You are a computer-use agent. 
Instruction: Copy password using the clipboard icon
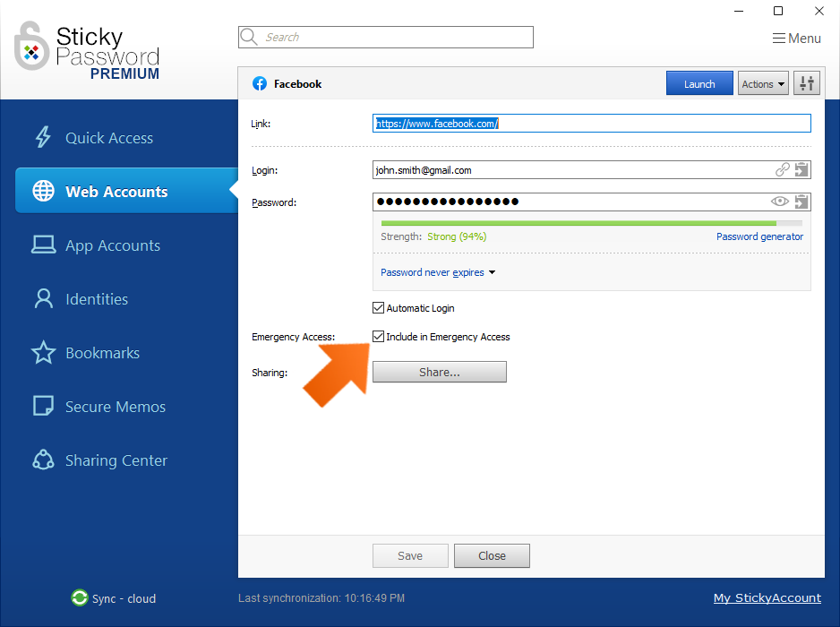(x=801, y=202)
